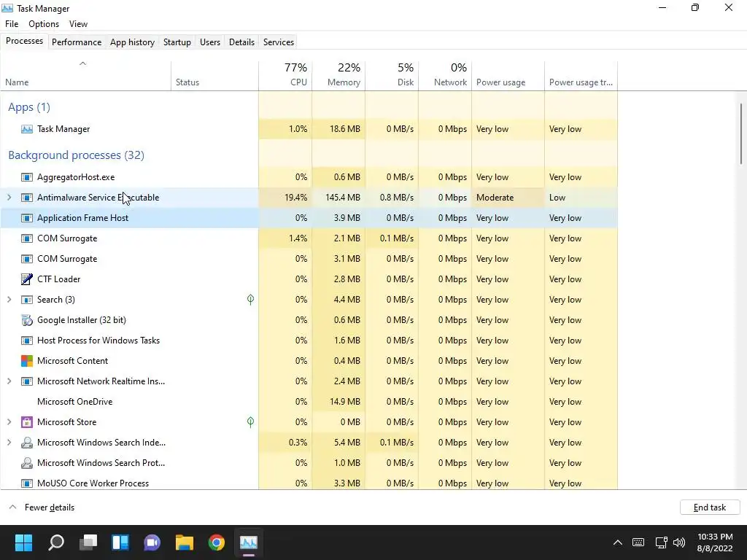
Task: Select the Microsoft OneDrive process row
Action: coord(309,402)
